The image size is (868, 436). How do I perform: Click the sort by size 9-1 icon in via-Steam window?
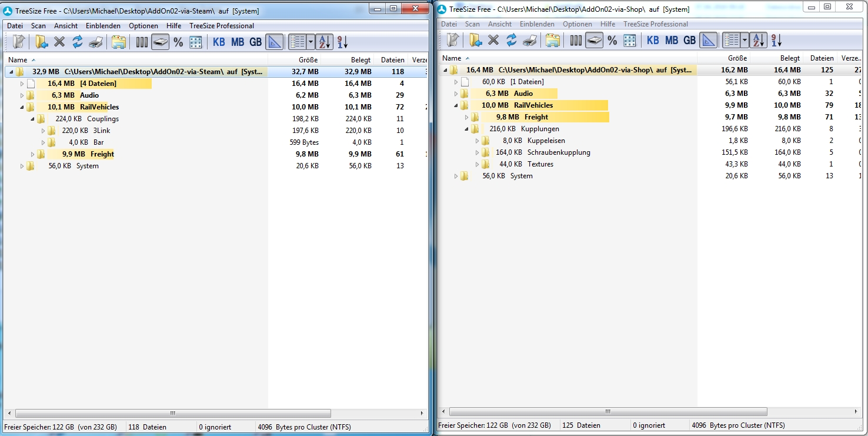[x=342, y=42]
